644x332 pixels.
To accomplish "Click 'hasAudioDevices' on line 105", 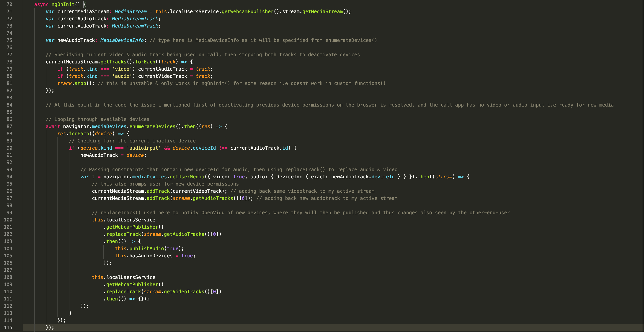I will pos(151,256).
